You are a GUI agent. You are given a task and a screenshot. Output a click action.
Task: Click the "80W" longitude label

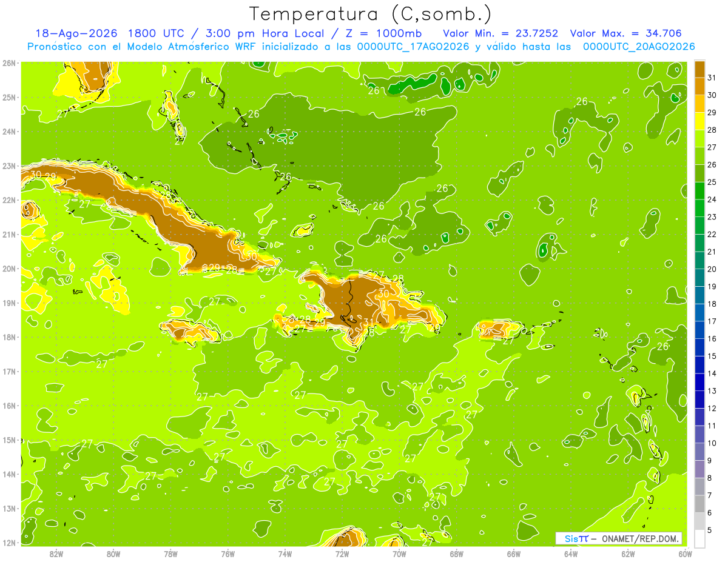tap(113, 554)
